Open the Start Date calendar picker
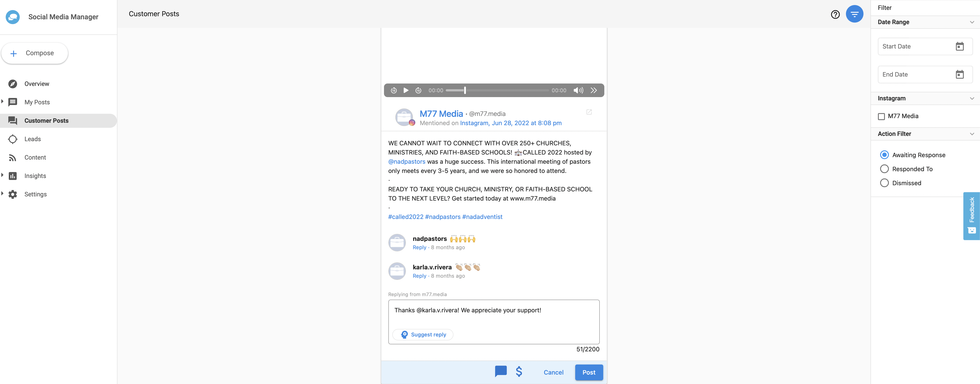980x384 pixels. [959, 46]
